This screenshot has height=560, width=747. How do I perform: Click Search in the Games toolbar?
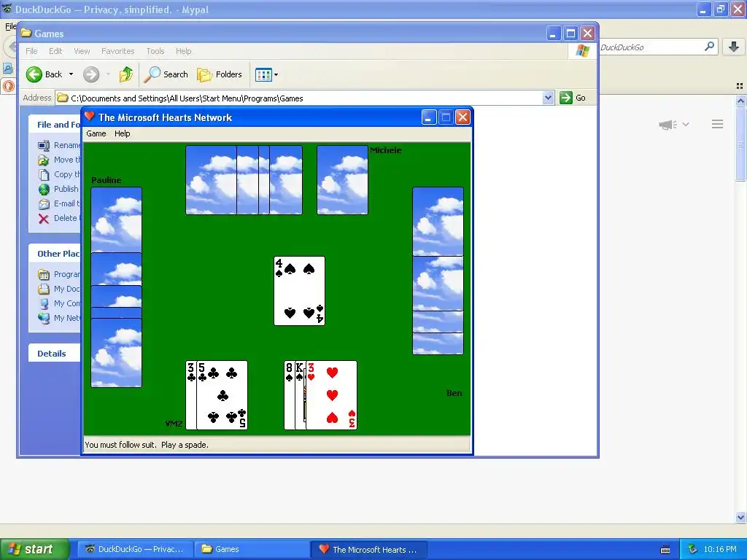(x=166, y=74)
